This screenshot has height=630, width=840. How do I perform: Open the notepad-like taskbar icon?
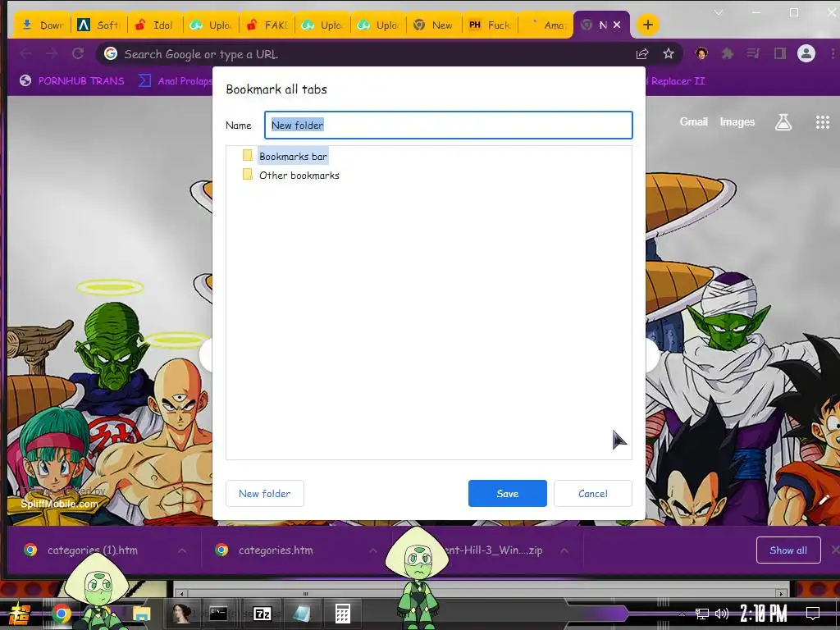click(x=302, y=614)
